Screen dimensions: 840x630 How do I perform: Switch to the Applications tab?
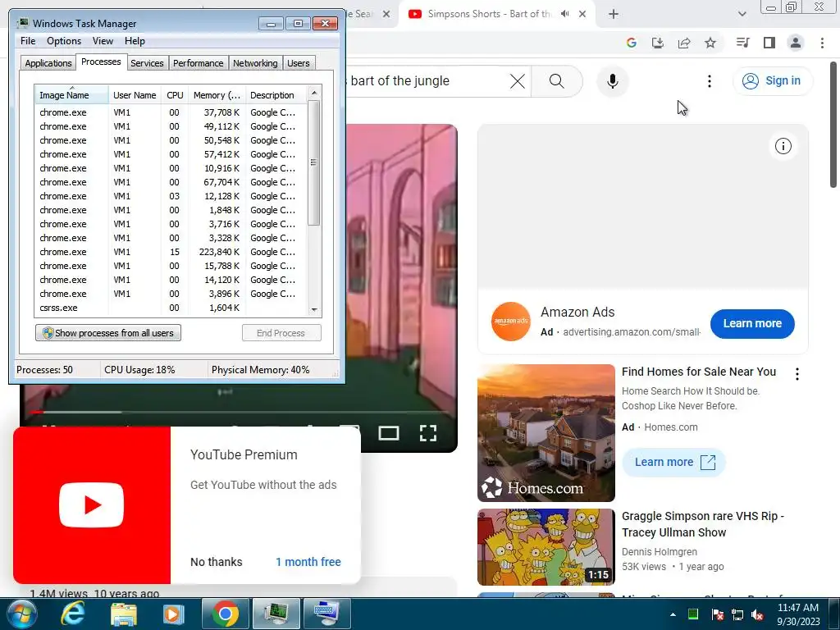point(48,63)
